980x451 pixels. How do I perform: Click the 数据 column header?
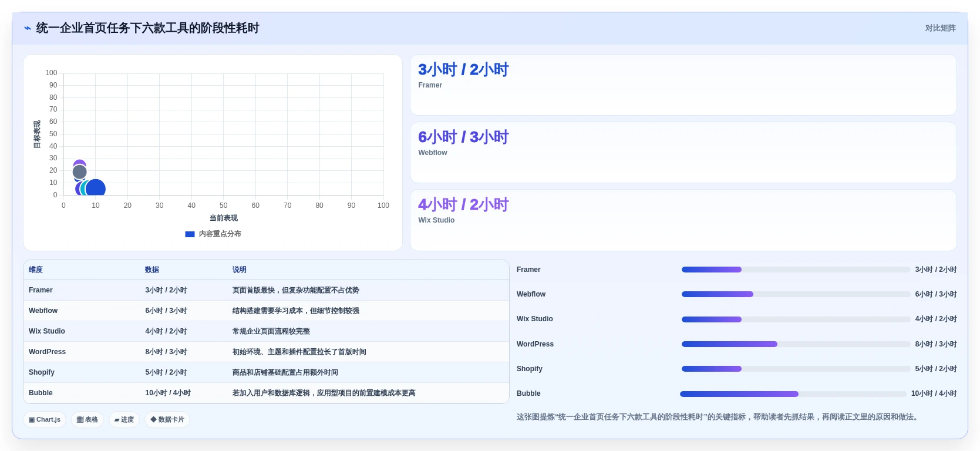click(152, 270)
